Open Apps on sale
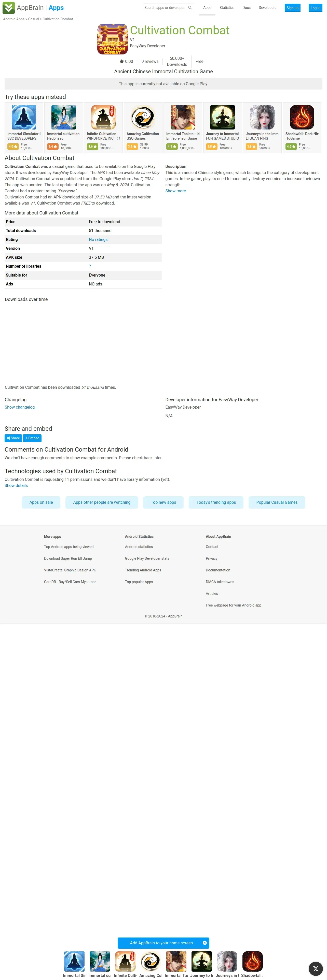The image size is (327, 980). tap(41, 502)
